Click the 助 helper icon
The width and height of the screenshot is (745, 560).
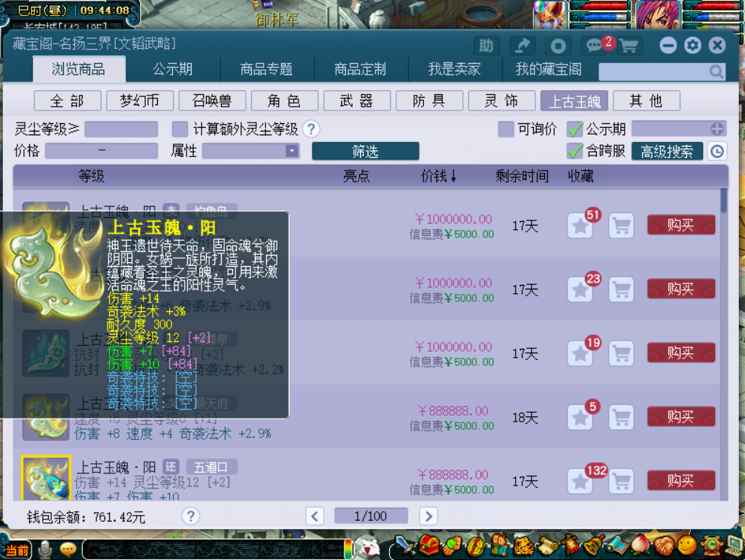(x=486, y=45)
